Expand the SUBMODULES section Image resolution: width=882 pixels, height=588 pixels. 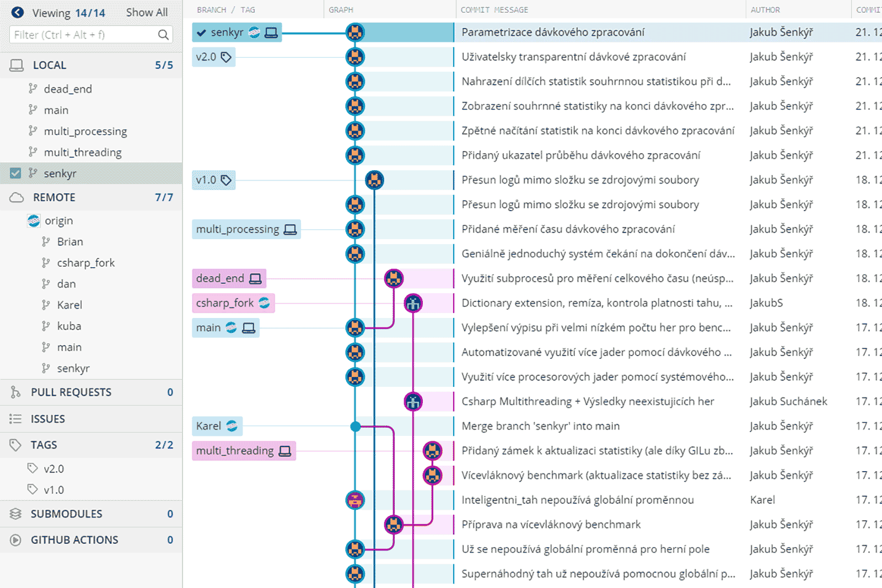[x=91, y=514]
